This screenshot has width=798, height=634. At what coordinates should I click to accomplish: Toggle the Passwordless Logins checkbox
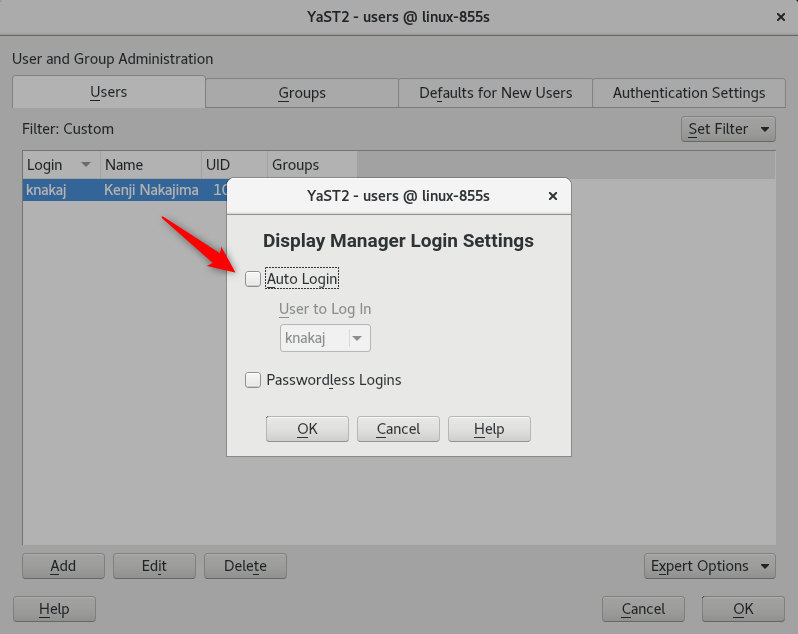[x=253, y=380]
